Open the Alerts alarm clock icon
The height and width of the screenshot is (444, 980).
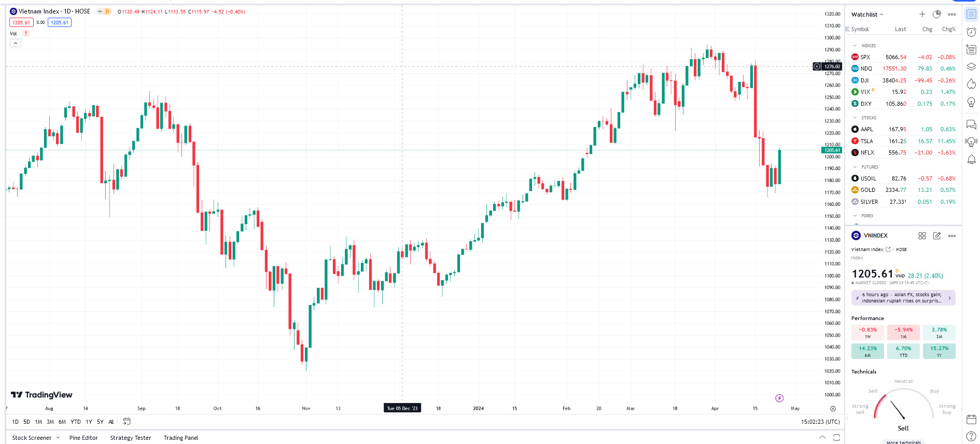click(971, 32)
